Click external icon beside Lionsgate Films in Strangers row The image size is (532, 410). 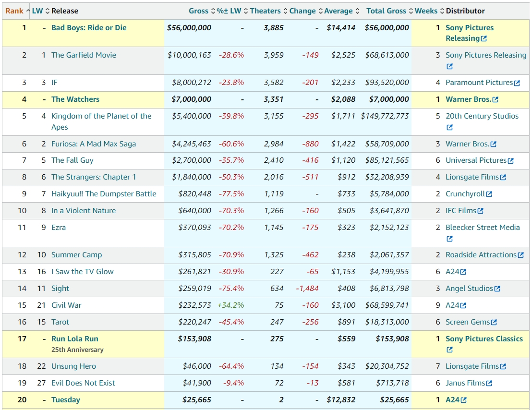pyautogui.click(x=503, y=177)
